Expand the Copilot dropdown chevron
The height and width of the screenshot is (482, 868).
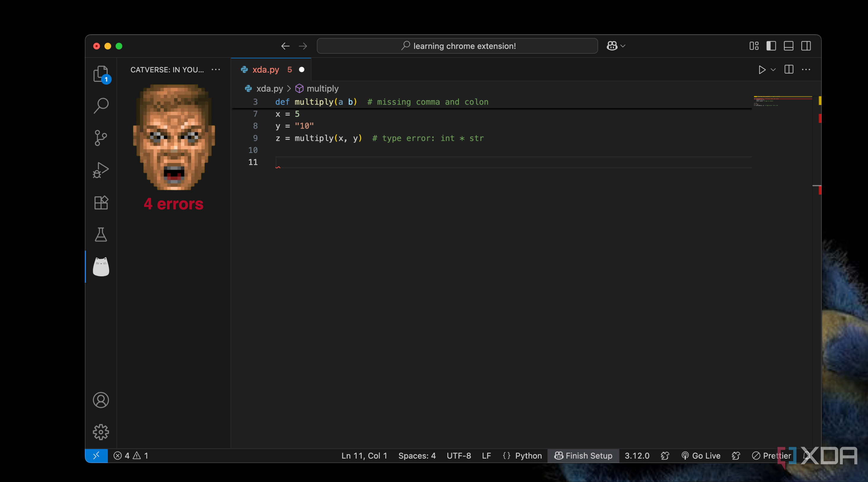(623, 46)
